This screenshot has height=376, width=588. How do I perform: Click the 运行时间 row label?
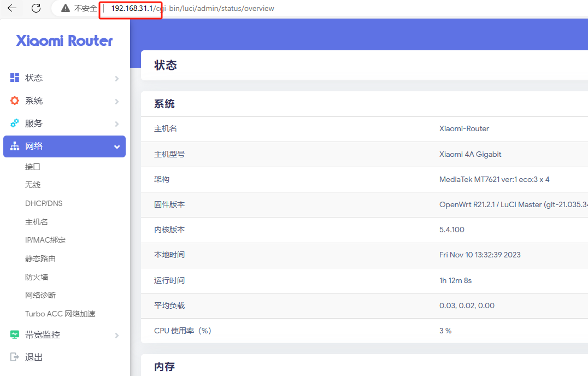(169, 280)
